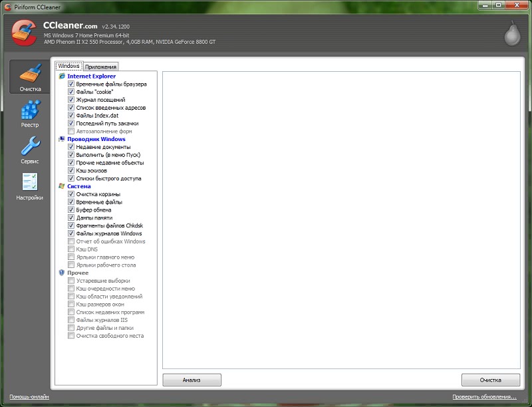Click the Анализ button

192,380
